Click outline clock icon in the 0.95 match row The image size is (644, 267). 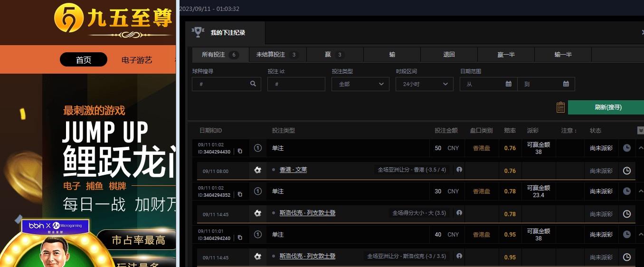click(x=627, y=257)
